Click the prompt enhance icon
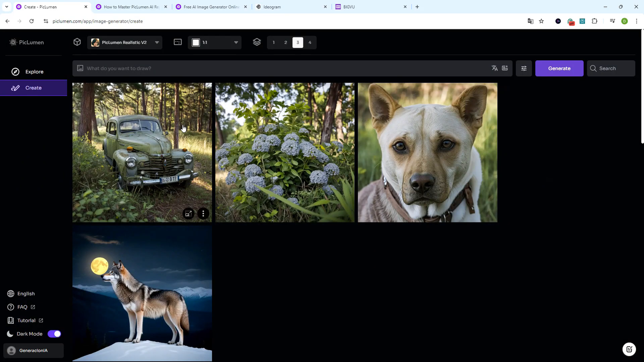 pyautogui.click(x=505, y=68)
